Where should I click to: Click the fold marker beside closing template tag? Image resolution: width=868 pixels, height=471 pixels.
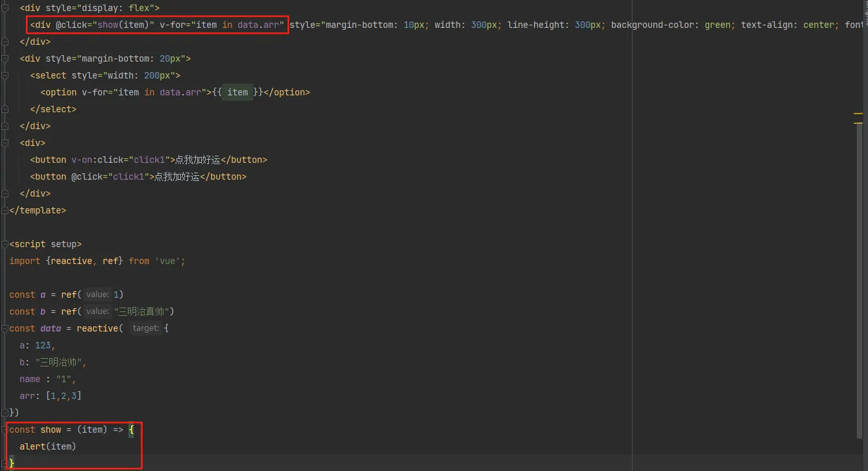pos(5,210)
